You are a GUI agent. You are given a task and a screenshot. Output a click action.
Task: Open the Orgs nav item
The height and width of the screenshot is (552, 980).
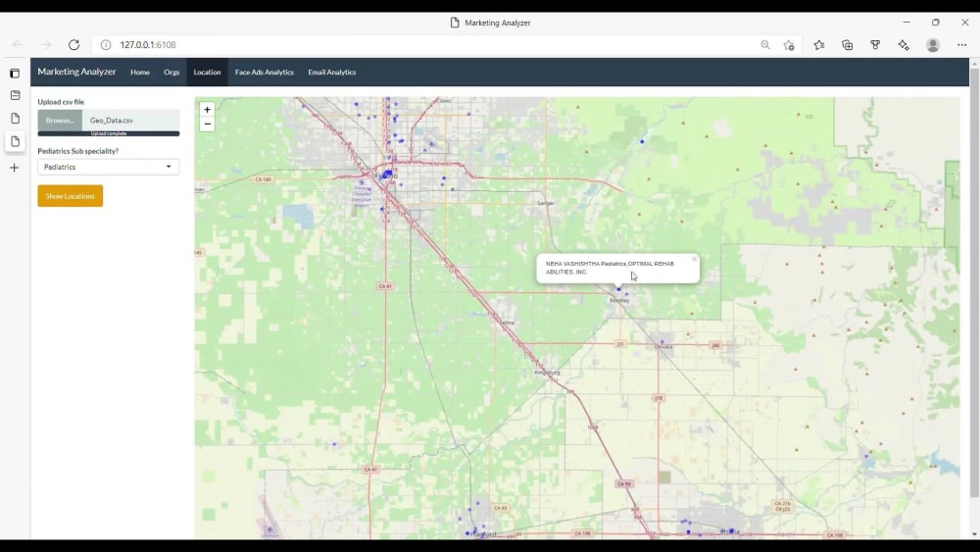pos(171,72)
